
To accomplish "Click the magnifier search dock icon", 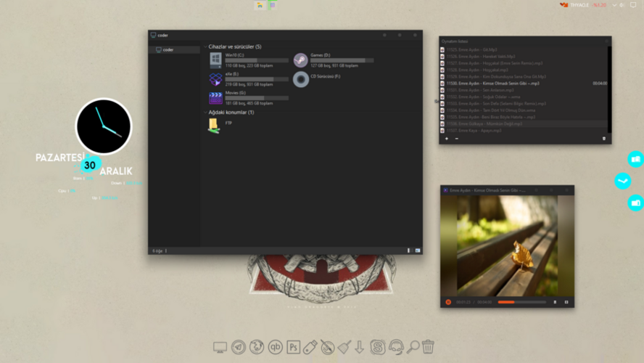I will (x=413, y=347).
